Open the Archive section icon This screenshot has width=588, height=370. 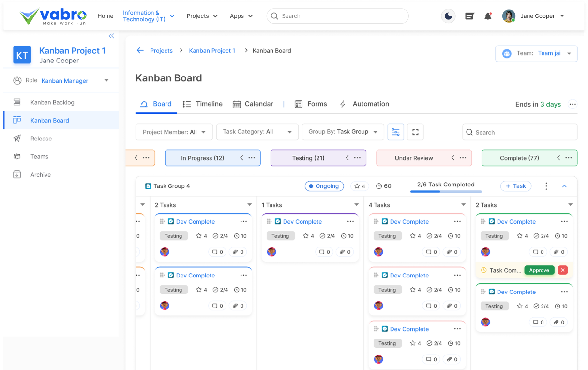point(16,174)
